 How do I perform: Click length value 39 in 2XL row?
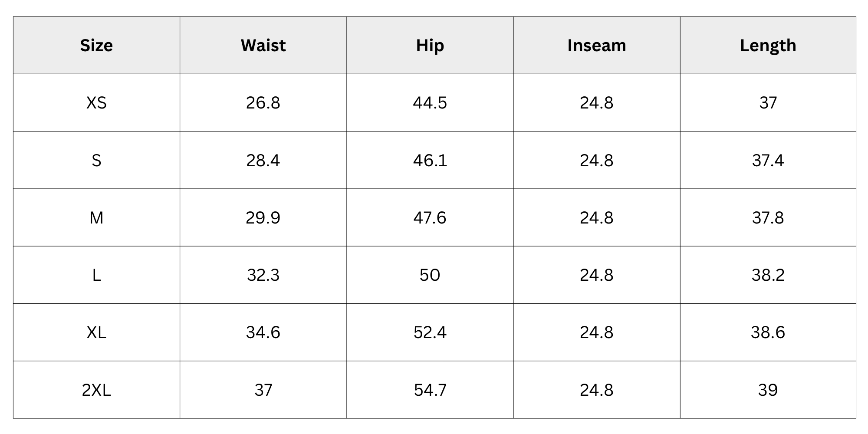[768, 390]
